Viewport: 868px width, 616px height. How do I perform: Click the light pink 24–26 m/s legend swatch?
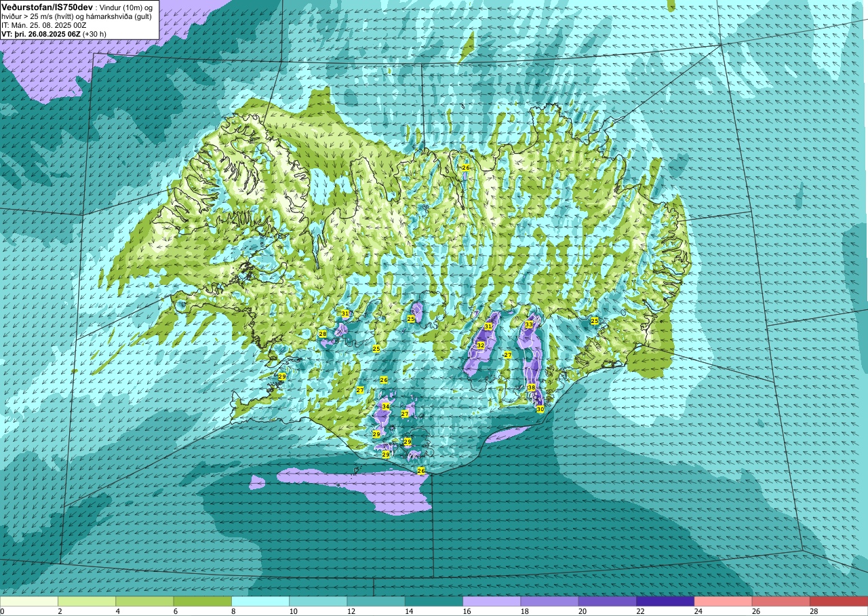pyautogui.click(x=723, y=601)
